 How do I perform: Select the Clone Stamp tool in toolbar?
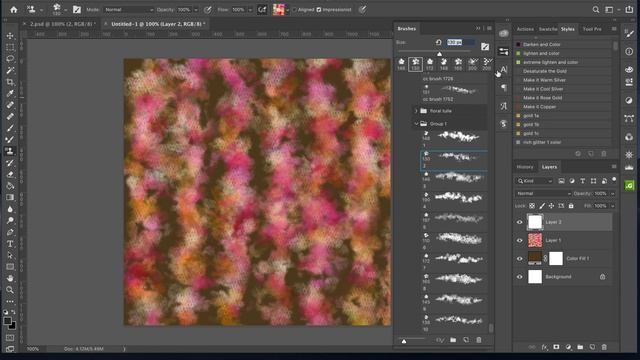coord(10,151)
